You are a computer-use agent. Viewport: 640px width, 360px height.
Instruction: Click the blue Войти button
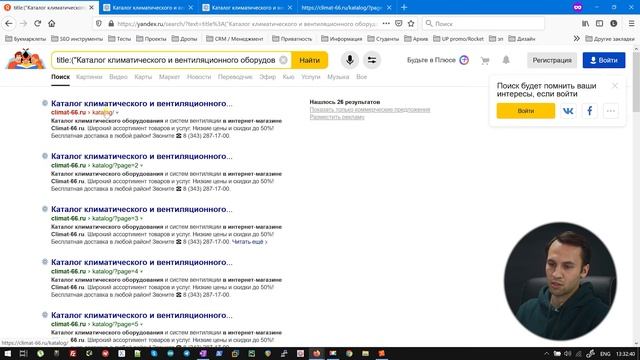point(604,60)
